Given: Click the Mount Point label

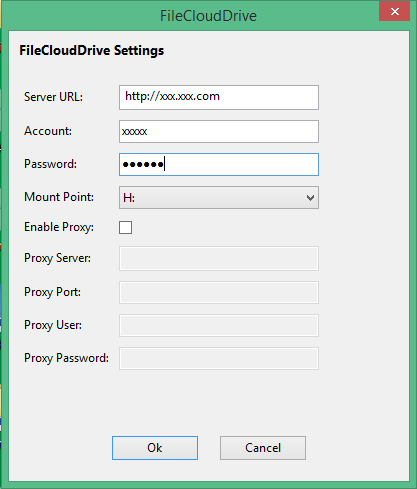Looking at the screenshot, I should coord(59,197).
